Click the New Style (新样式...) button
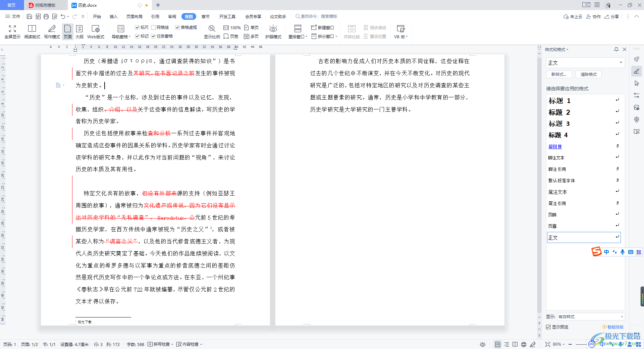This screenshot has height=349, width=644. (x=559, y=74)
